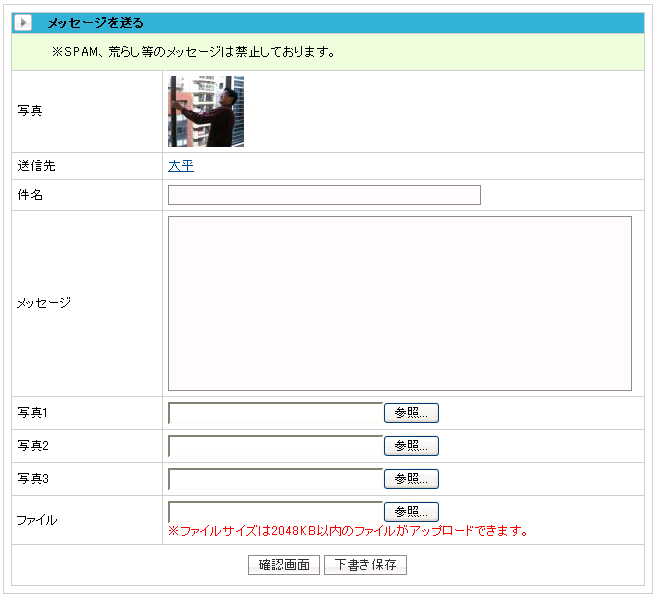Viewport: 655px width, 596px height.
Task: Click the ファイル row label
Action: coord(37,520)
